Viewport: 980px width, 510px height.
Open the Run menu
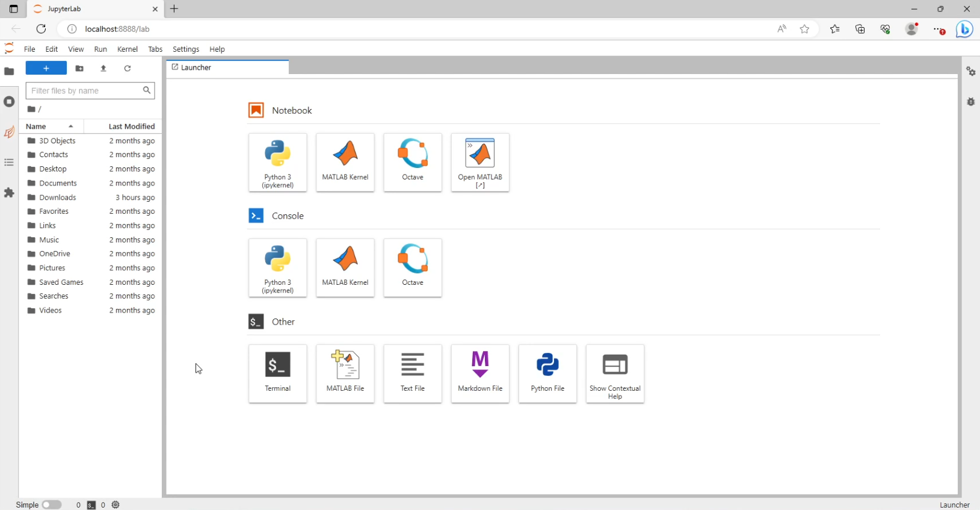tap(100, 49)
